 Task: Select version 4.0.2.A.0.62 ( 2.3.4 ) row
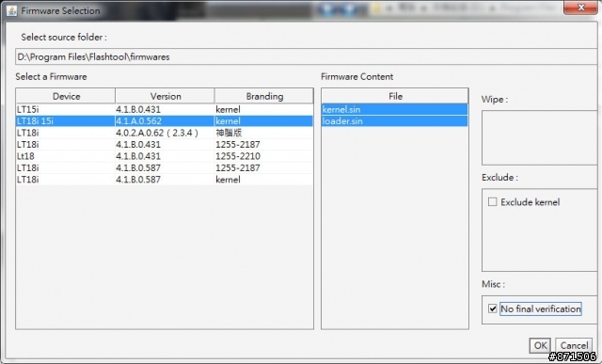(x=165, y=133)
